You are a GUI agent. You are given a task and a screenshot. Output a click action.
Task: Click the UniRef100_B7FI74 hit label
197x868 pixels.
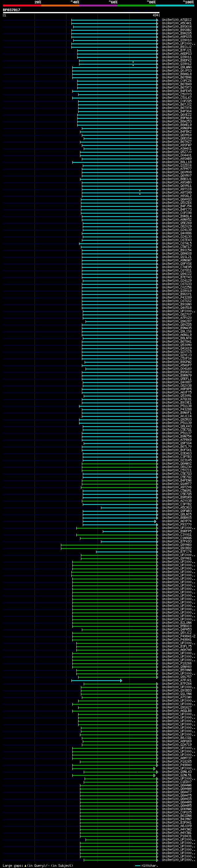coord(177,551)
